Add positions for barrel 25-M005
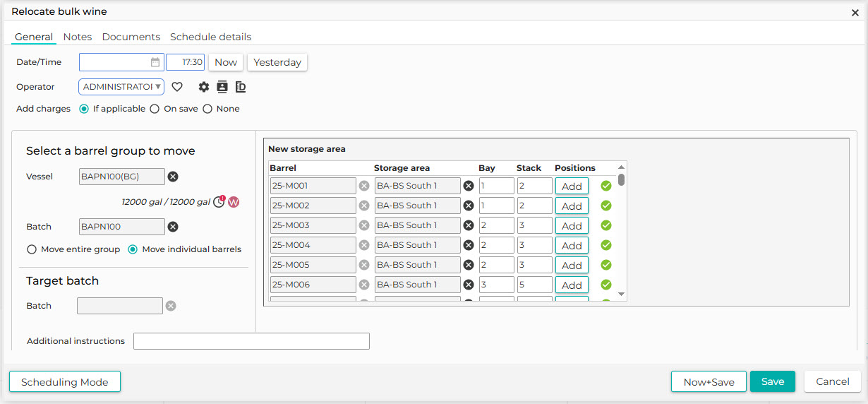Image resolution: width=868 pixels, height=404 pixels. [572, 265]
